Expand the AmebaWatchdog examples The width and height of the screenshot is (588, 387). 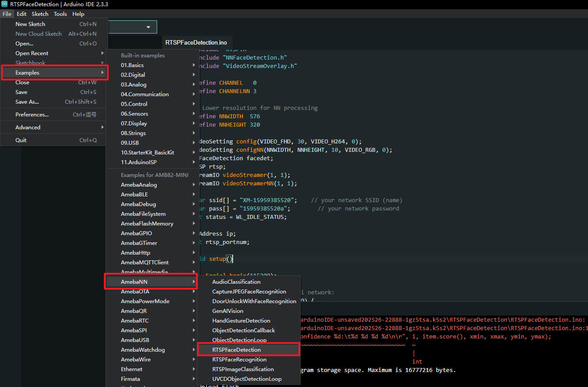click(152, 350)
